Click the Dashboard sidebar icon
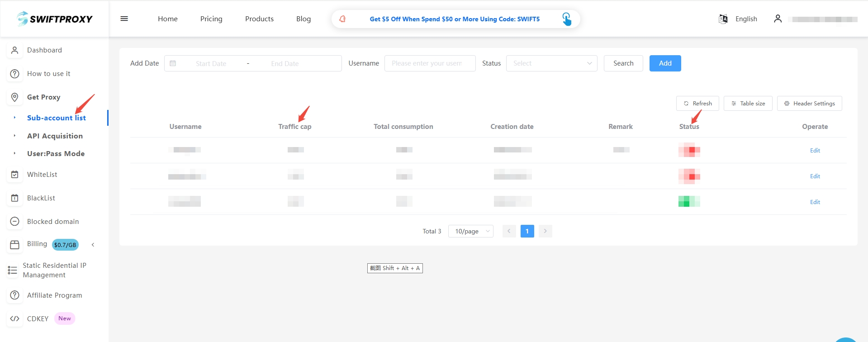Image resolution: width=868 pixels, height=342 pixels. (15, 50)
